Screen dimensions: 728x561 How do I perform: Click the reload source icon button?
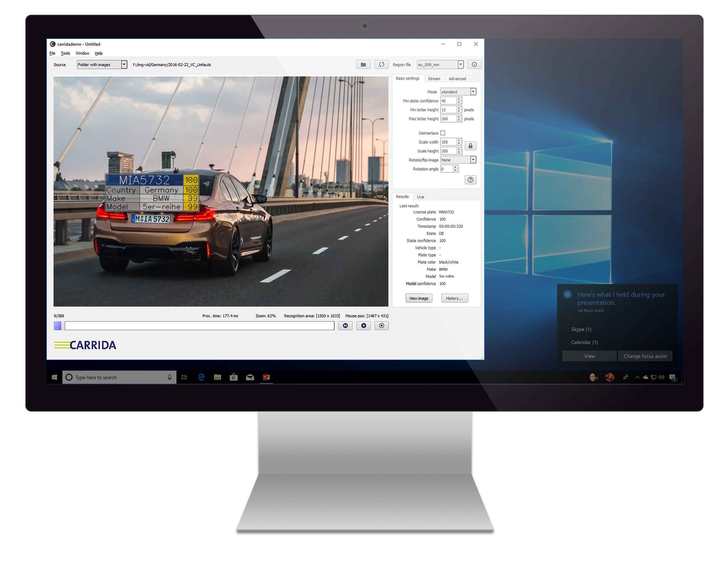381,65
